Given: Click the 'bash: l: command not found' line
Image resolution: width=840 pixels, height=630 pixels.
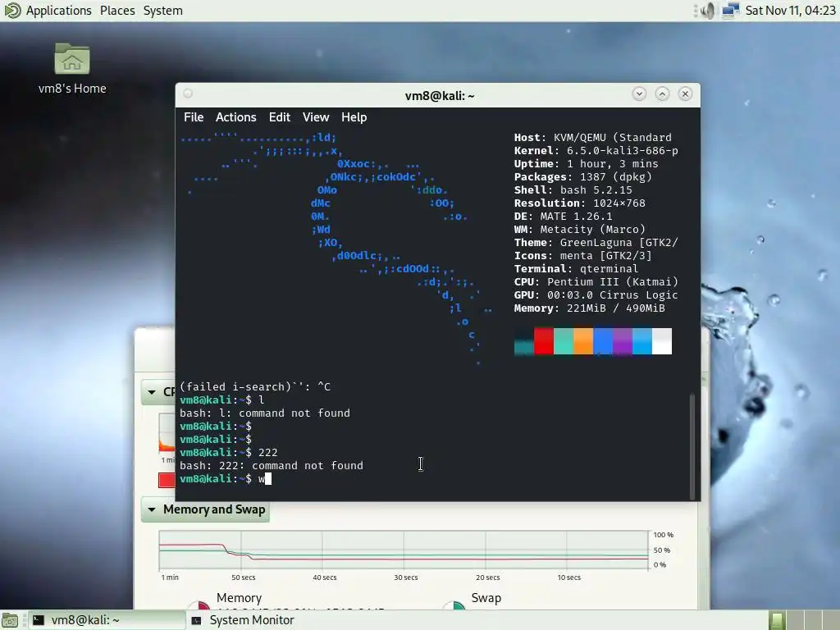Looking at the screenshot, I should (x=265, y=413).
